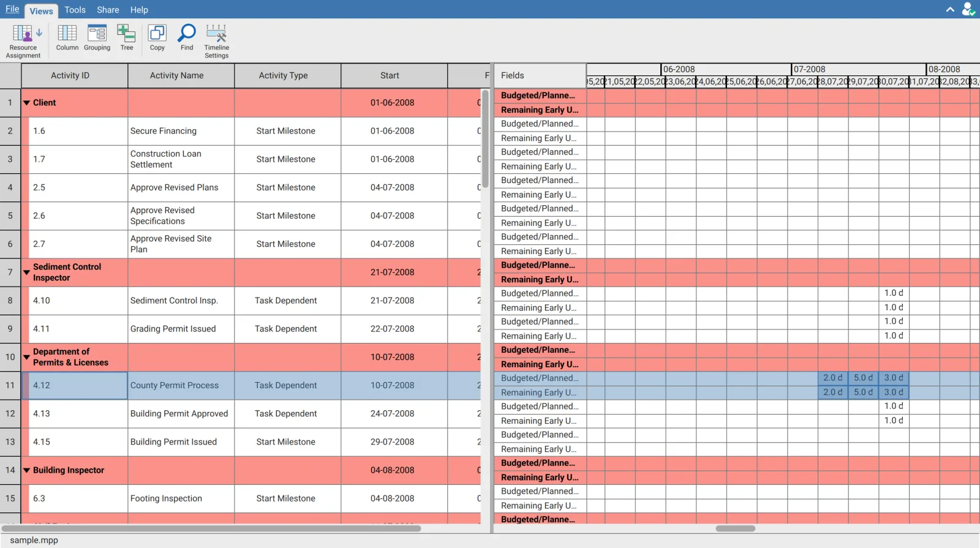Click start date 24-07-2008 cell

pyautogui.click(x=394, y=414)
